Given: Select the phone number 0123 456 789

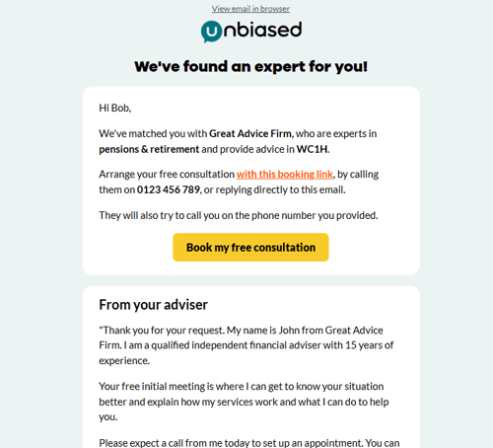Looking at the screenshot, I should (169, 189).
